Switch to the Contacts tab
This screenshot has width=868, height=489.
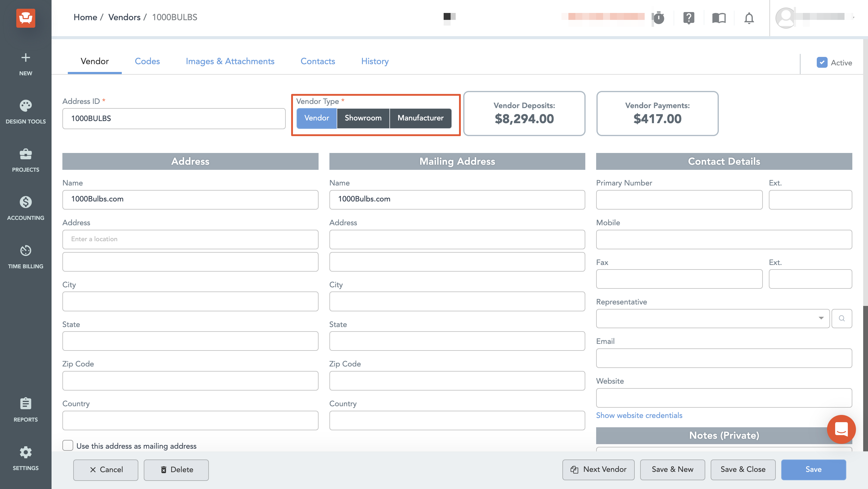click(317, 61)
